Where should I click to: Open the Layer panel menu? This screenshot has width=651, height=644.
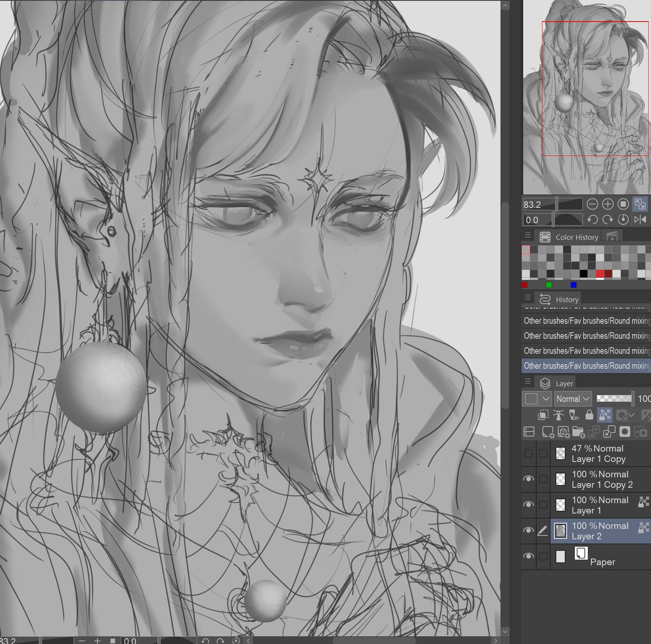pos(527,381)
